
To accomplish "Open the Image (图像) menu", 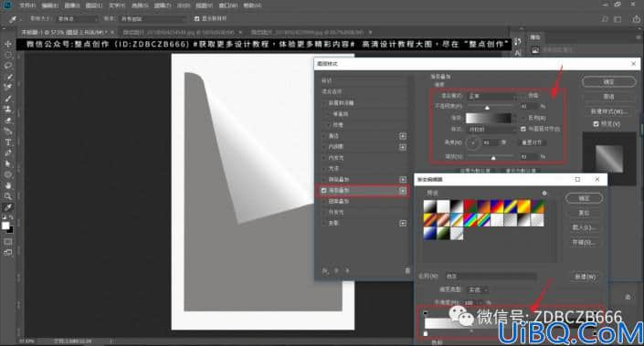I will click(72, 5).
